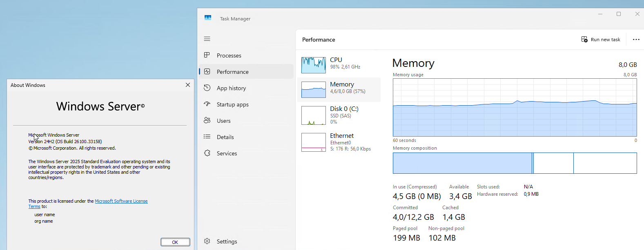This screenshot has width=644, height=250.
Task: Click the Settings gear icon
Action: 207,241
